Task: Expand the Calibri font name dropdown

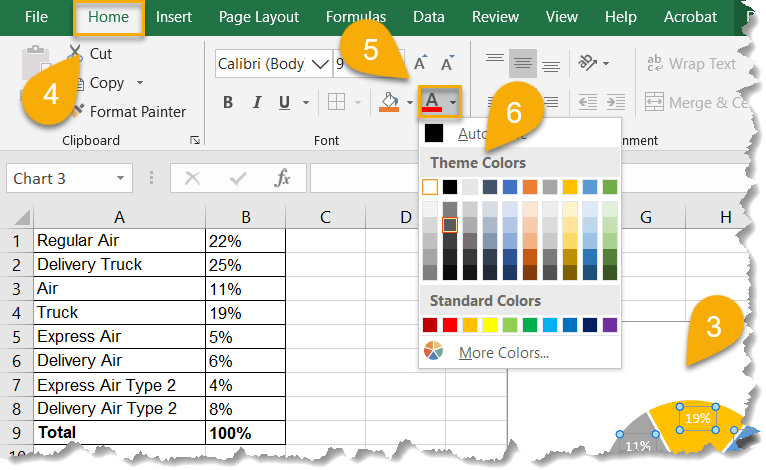Action: [320, 64]
